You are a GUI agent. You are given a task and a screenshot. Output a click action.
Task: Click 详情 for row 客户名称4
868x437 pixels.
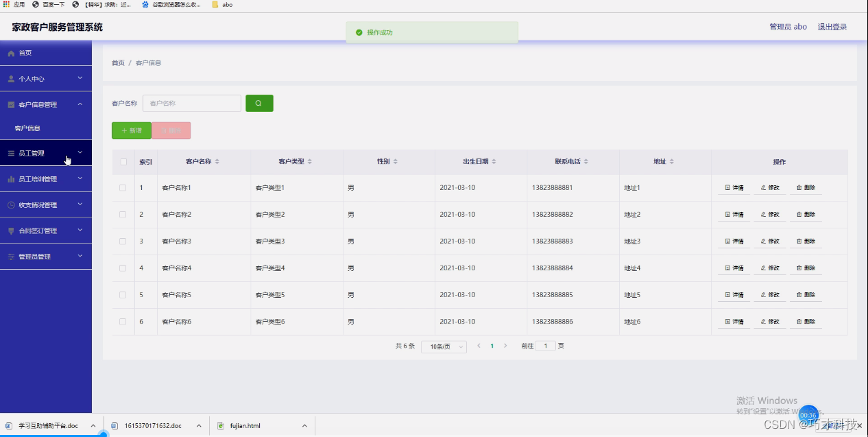pos(734,268)
